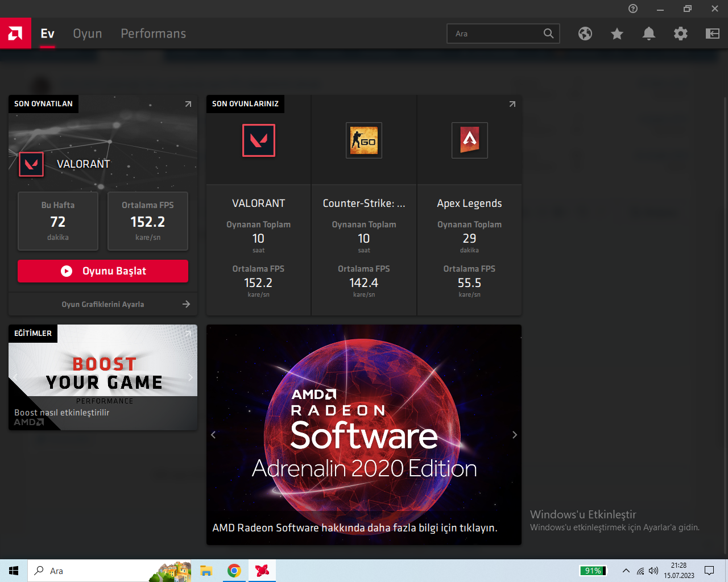
Task: Open the Windows Start menu
Action: (14, 571)
